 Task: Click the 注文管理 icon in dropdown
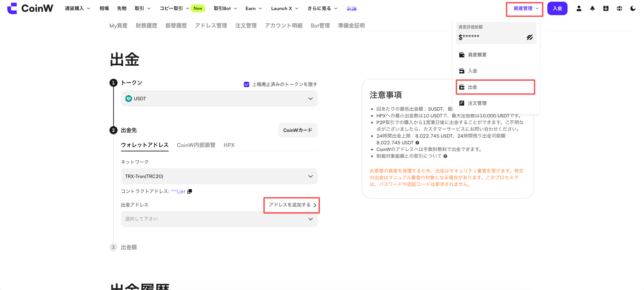(x=462, y=103)
